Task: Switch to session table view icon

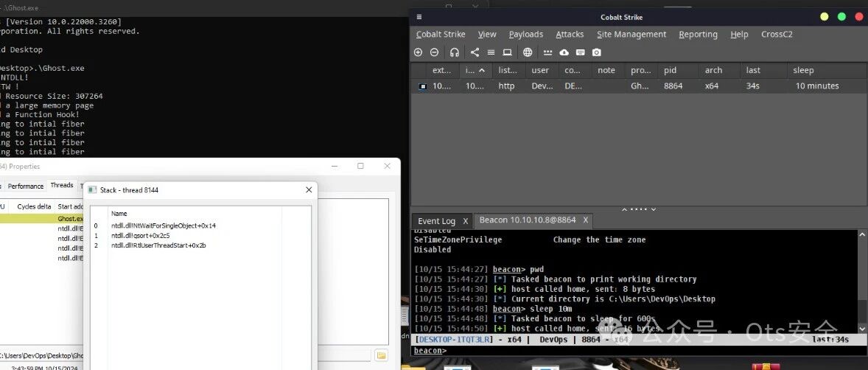Action: [491, 52]
